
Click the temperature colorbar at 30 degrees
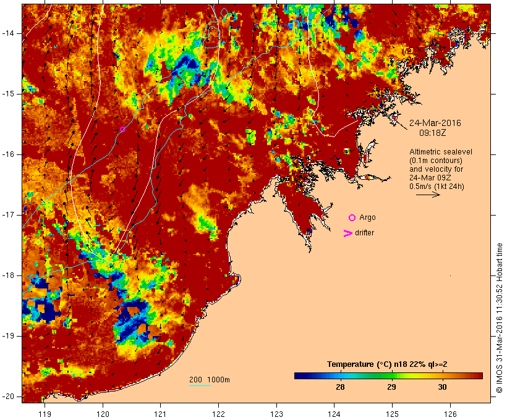(x=442, y=376)
